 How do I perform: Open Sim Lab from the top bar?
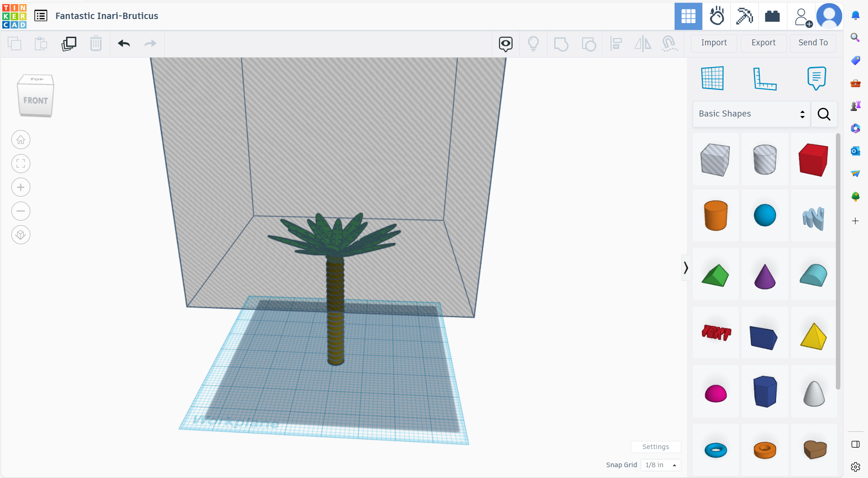point(717,16)
